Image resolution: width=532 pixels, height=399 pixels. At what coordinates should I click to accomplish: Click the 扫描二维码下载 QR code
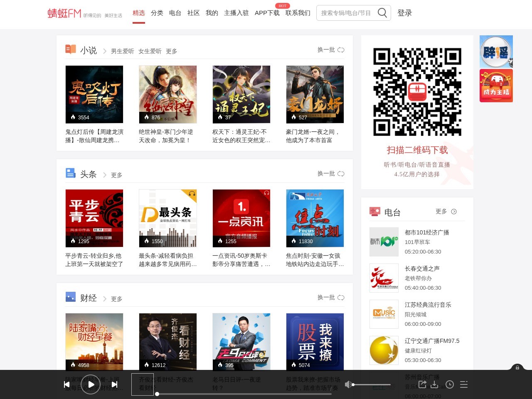pos(417,92)
